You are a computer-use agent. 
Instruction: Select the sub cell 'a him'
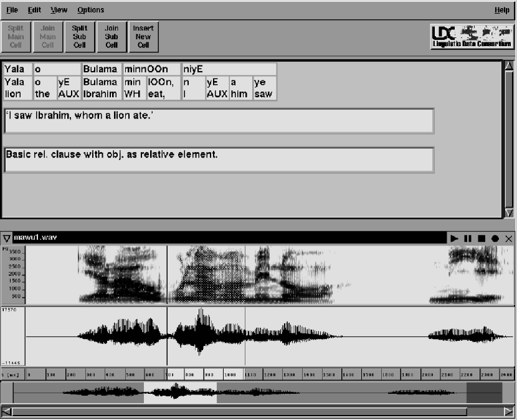point(241,88)
